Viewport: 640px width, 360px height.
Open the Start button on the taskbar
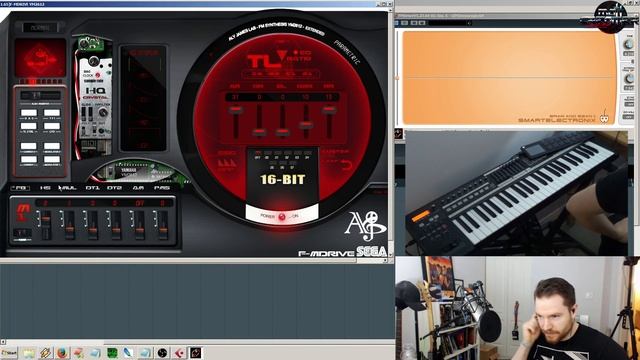tap(9, 353)
